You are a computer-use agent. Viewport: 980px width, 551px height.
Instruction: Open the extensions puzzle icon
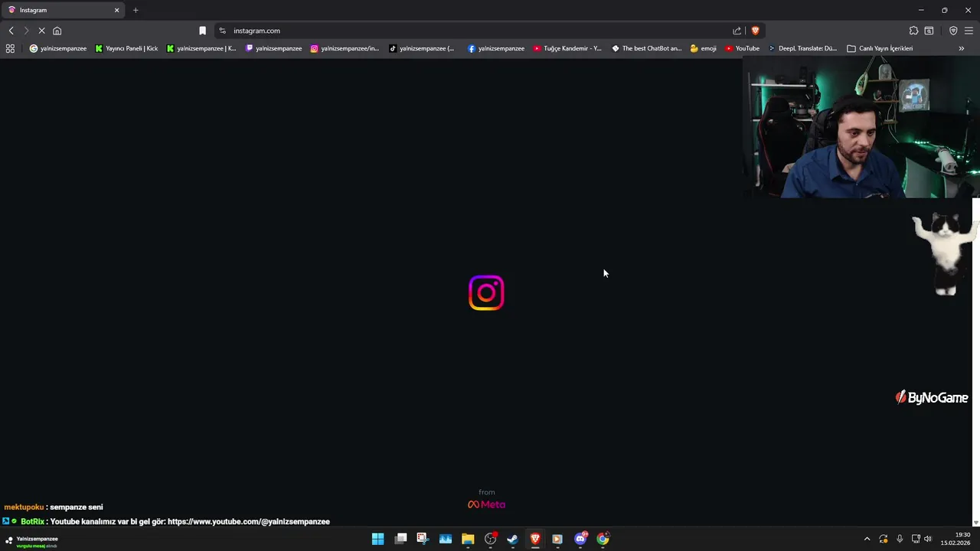click(913, 31)
